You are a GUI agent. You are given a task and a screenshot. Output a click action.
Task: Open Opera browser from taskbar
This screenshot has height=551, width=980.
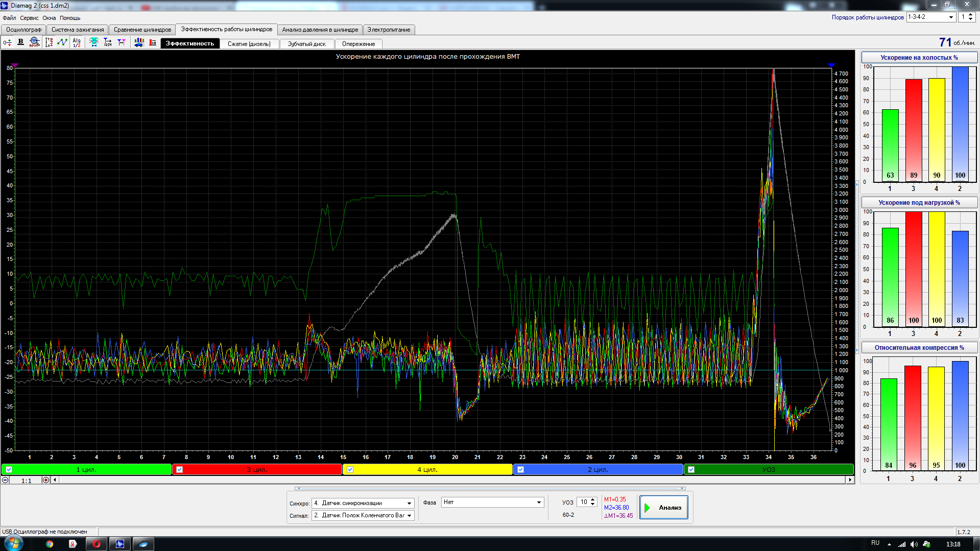97,544
